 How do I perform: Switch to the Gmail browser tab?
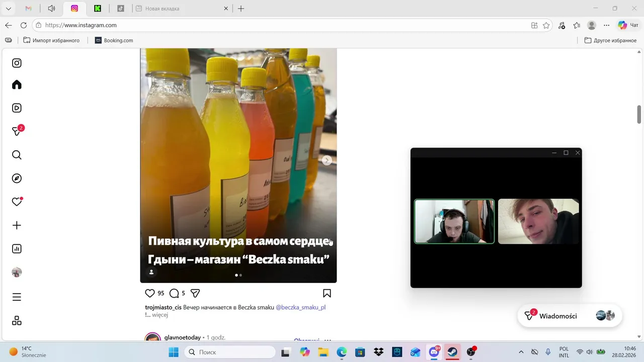click(29, 9)
